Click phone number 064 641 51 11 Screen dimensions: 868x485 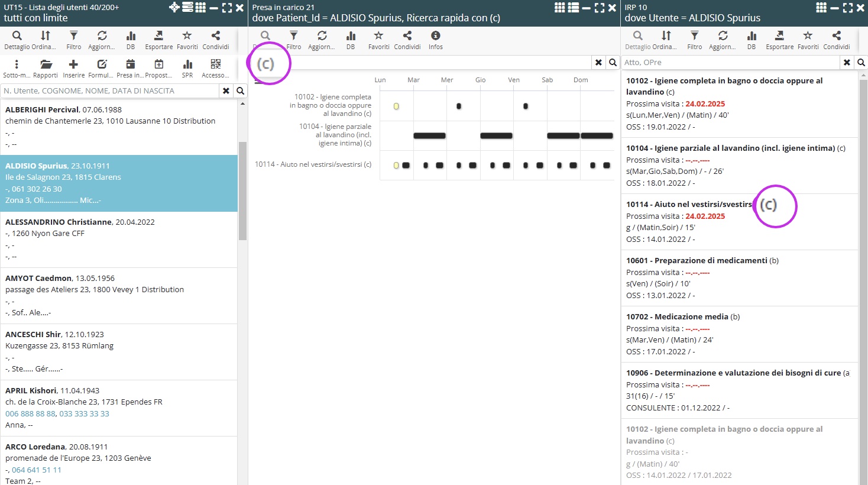click(x=37, y=470)
